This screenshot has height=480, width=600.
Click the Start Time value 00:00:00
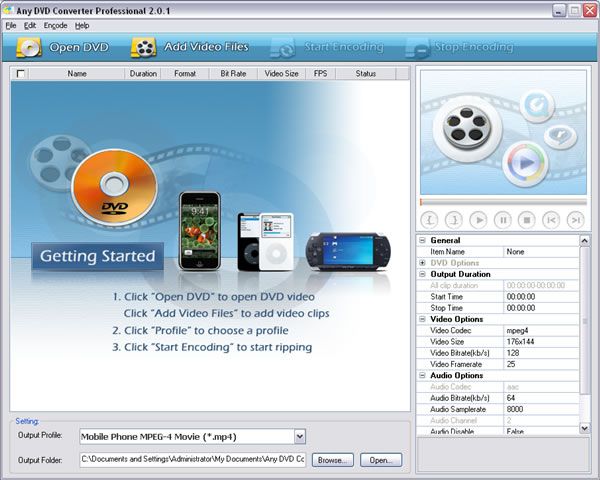521,297
